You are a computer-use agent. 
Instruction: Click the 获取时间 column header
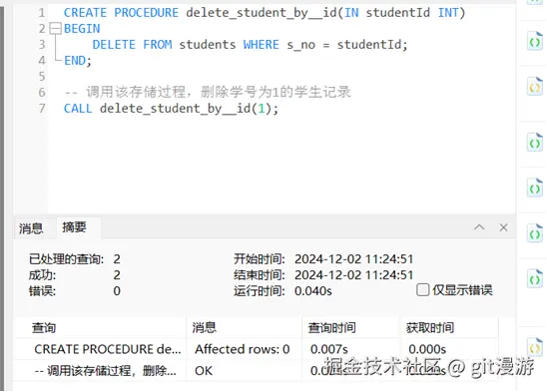449,328
